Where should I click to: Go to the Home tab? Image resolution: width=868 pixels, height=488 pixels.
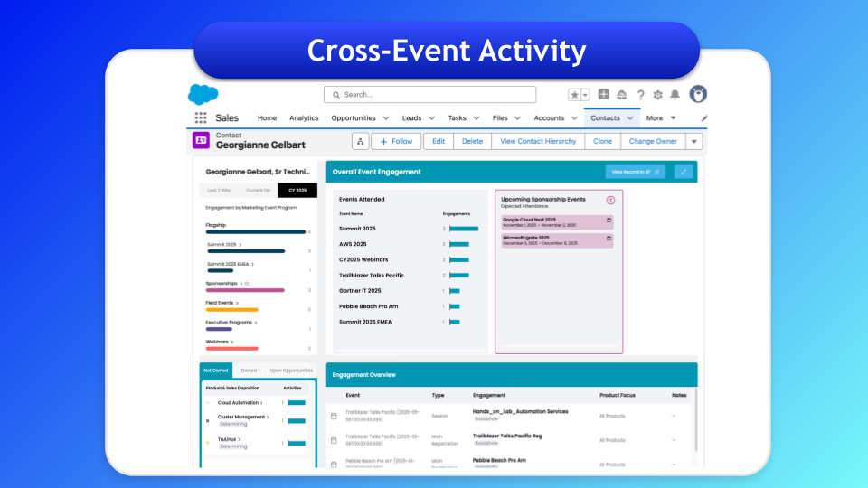267,117
